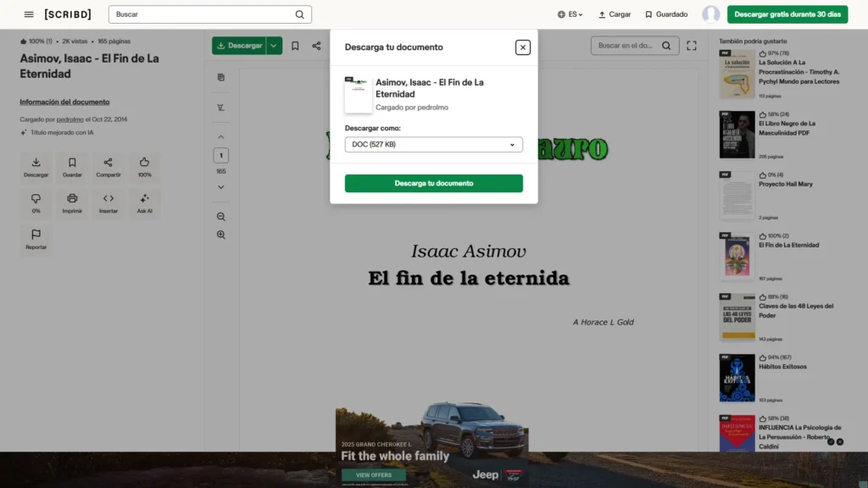The height and width of the screenshot is (488, 868).
Task: Click VIEW OFFERS in the Jeep ad
Action: 374,474
